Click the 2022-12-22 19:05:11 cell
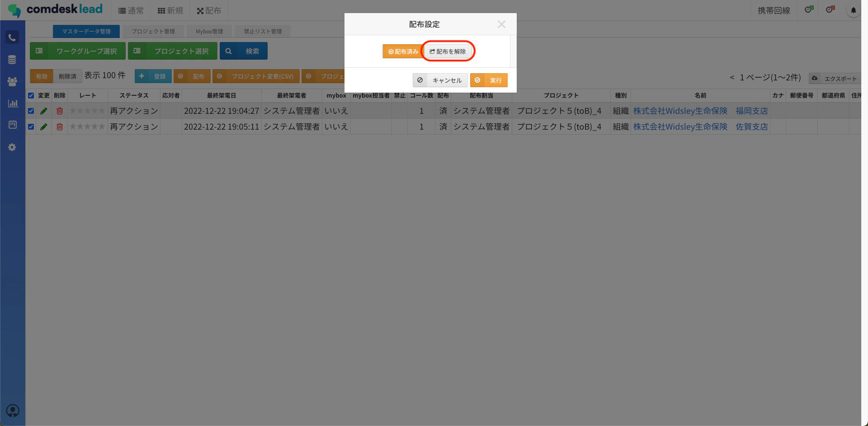This screenshot has height=426, width=868. pos(222,127)
